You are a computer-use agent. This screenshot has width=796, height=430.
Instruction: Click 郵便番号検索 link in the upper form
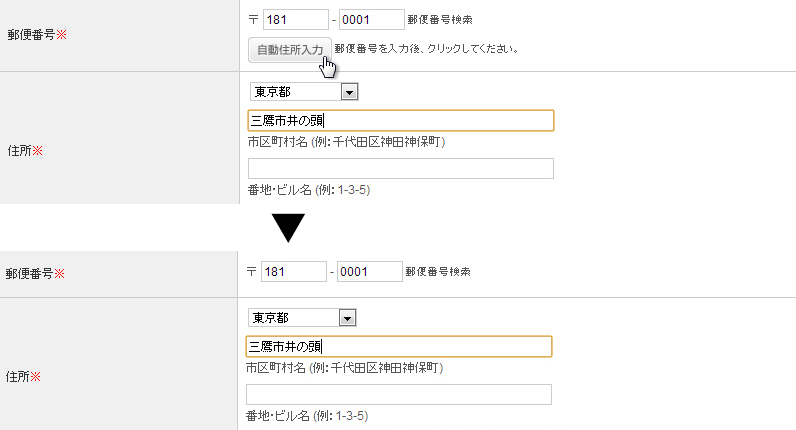[440, 19]
